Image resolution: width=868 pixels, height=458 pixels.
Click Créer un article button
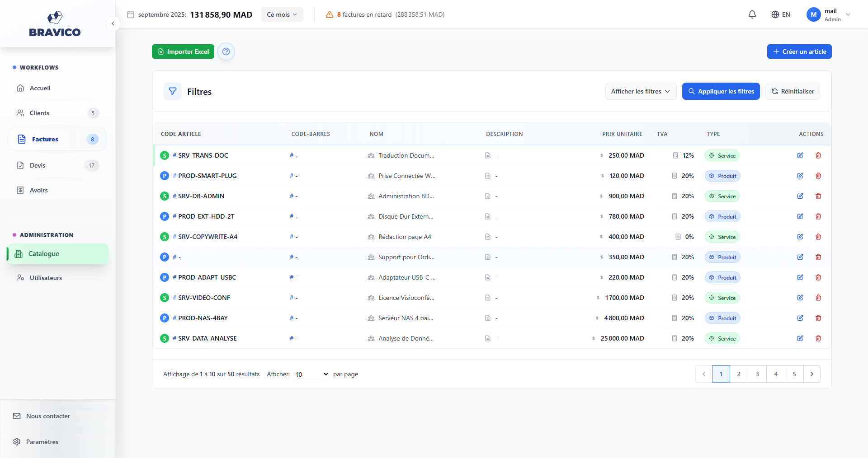pyautogui.click(x=799, y=51)
